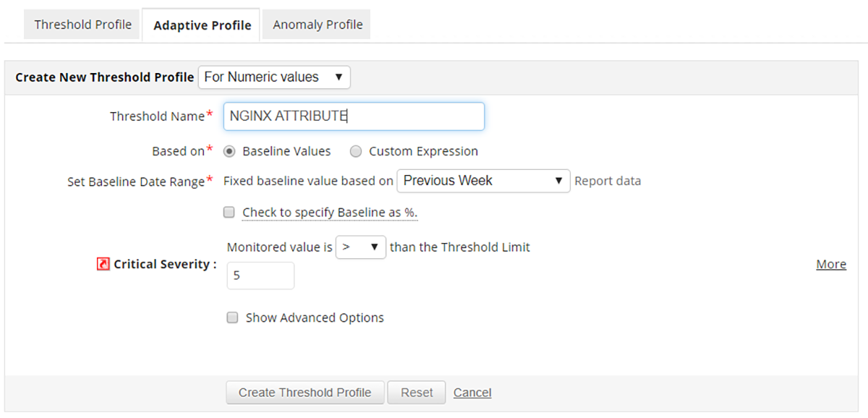Click the dotted "Check to specify Baseline as %" label
Viewport: 868px width, 418px height.
pyautogui.click(x=330, y=213)
